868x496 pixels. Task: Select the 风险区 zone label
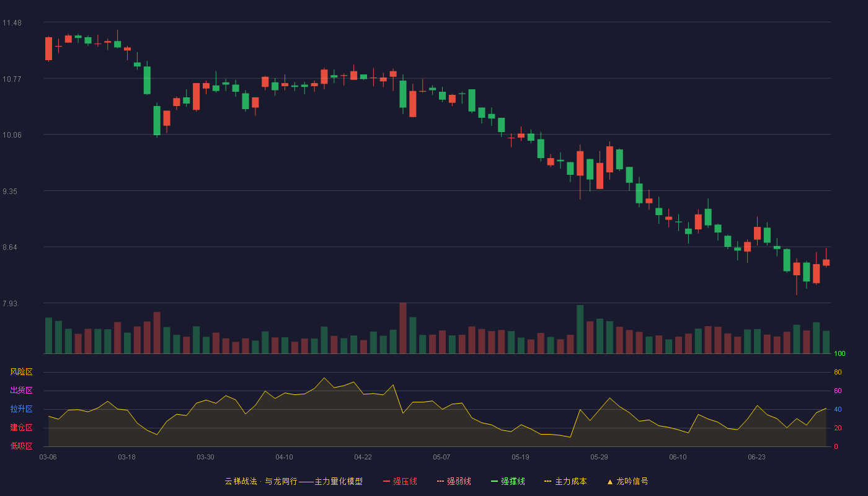click(21, 372)
